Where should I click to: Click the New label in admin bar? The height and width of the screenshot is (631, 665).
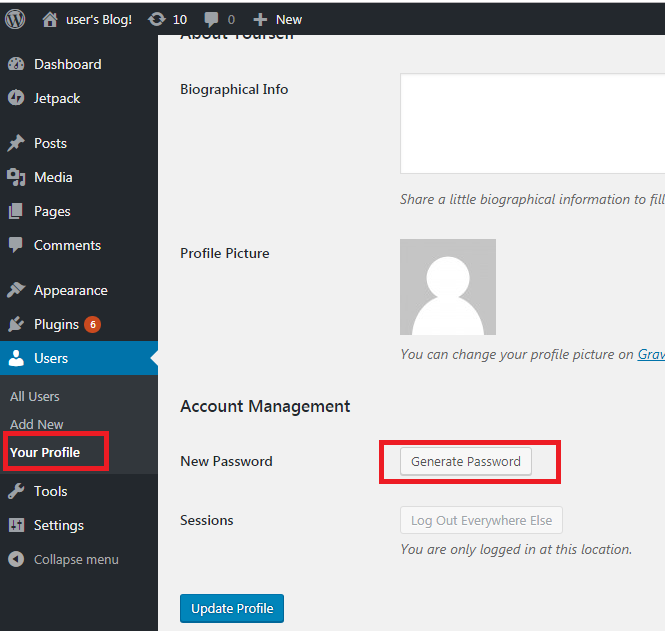[x=289, y=20]
